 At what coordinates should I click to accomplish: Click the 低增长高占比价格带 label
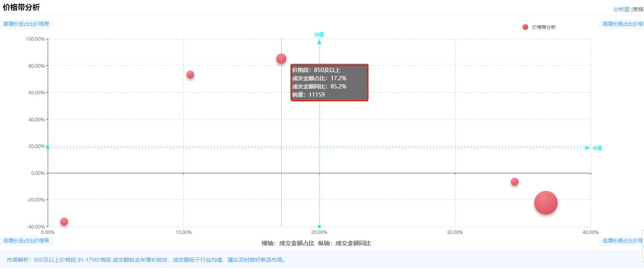(x=622, y=241)
